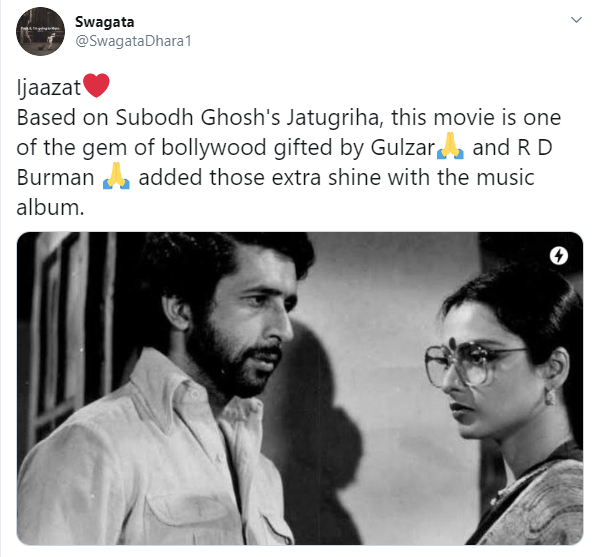The width and height of the screenshot is (598, 557).
Task: Click the lightning bolt icon on the photo
Action: (x=559, y=256)
